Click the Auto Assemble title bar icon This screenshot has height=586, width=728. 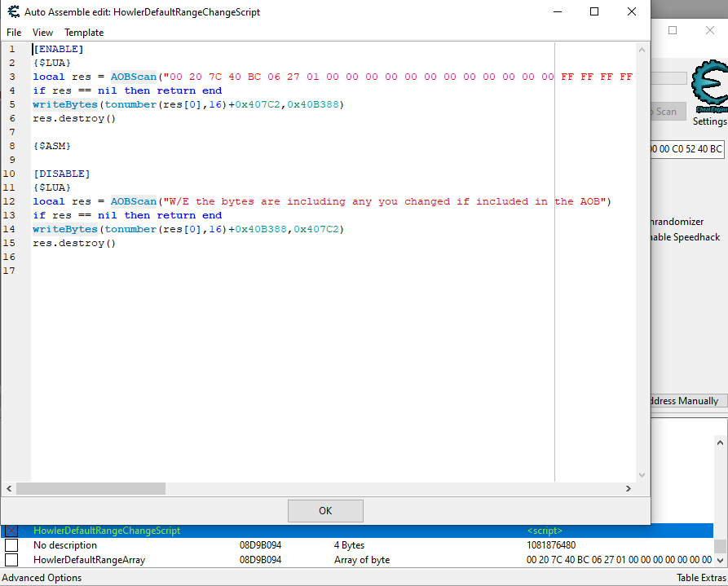coord(13,12)
